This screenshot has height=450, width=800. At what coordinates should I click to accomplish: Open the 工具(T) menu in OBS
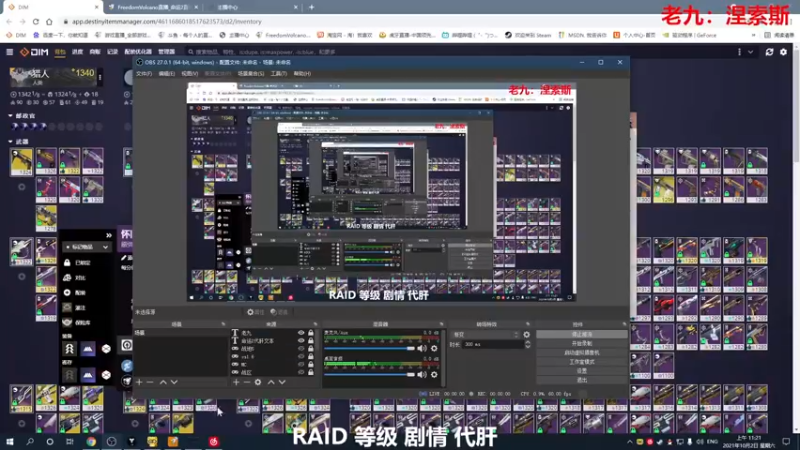click(279, 73)
